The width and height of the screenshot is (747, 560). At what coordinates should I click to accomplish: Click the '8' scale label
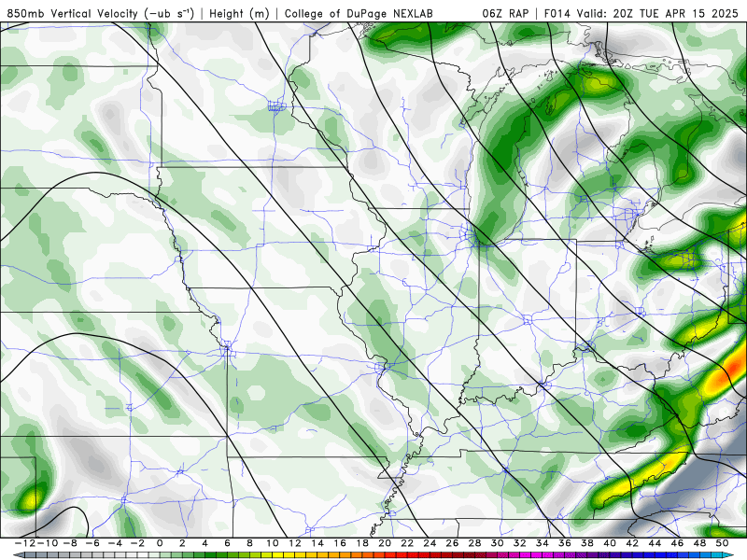tap(249, 543)
